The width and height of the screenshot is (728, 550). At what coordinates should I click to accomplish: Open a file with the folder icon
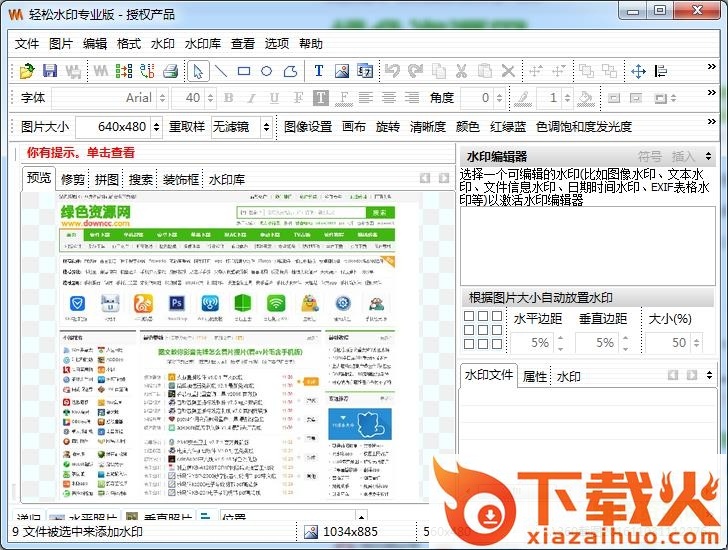click(27, 71)
